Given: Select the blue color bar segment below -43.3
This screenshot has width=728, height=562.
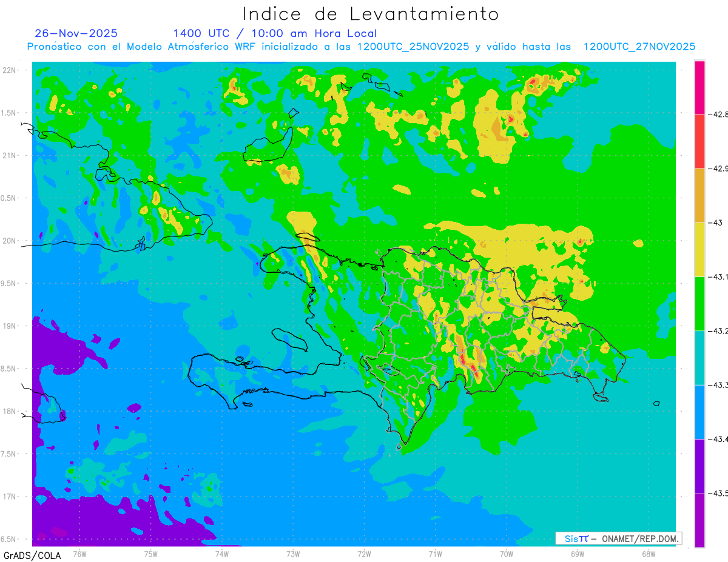Looking at the screenshot, I should click(700, 412).
